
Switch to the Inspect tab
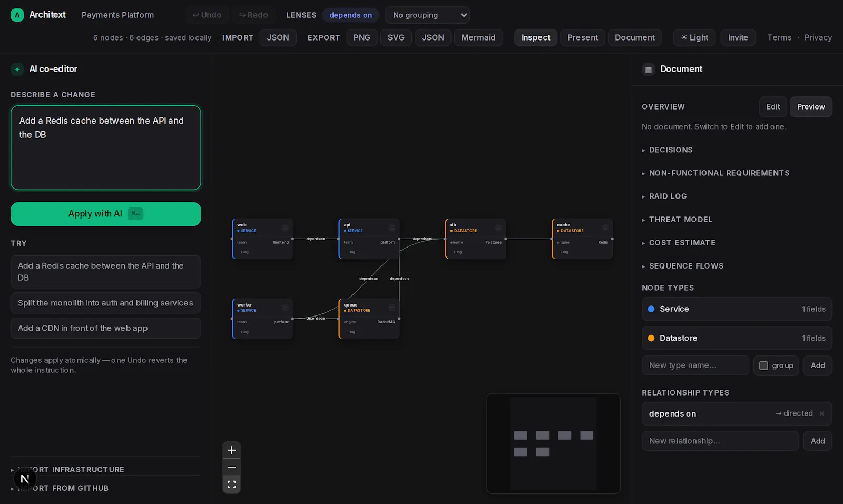click(536, 37)
